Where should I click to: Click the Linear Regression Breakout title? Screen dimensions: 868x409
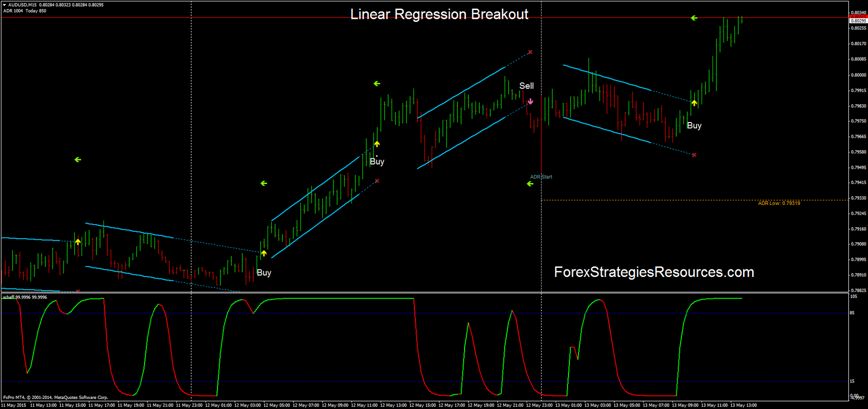(x=439, y=14)
